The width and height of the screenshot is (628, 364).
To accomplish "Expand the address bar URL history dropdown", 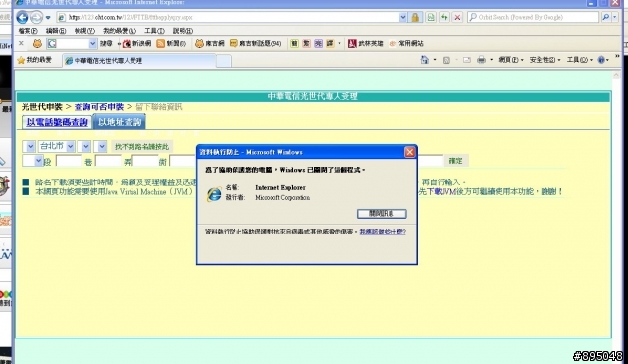I will click(x=403, y=17).
